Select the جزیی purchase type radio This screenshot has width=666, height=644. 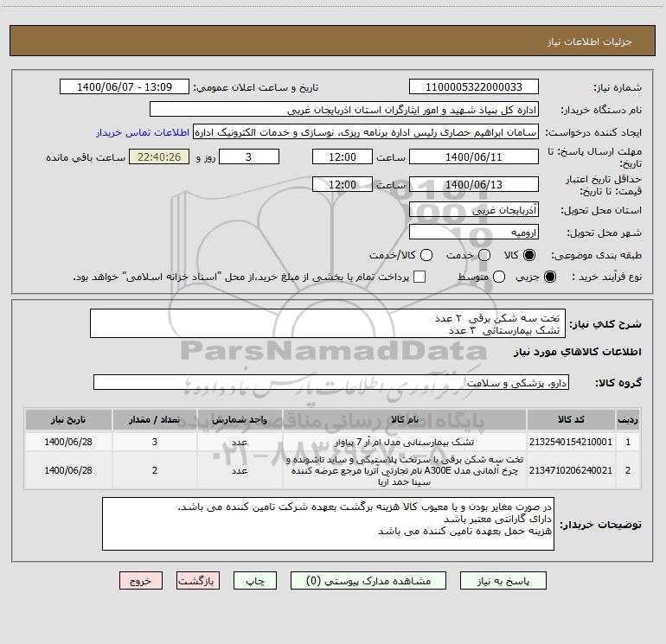tap(550, 277)
